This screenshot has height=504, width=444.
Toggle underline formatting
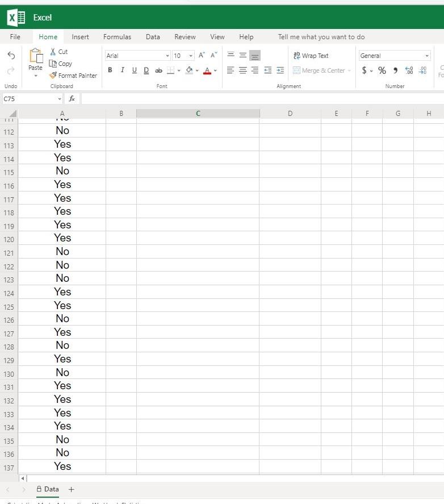(x=135, y=70)
